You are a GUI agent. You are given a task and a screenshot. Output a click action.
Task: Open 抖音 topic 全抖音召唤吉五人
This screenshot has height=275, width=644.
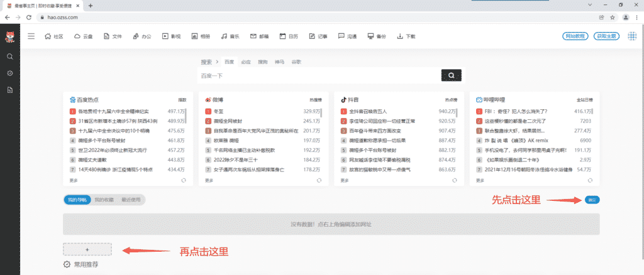368,111
